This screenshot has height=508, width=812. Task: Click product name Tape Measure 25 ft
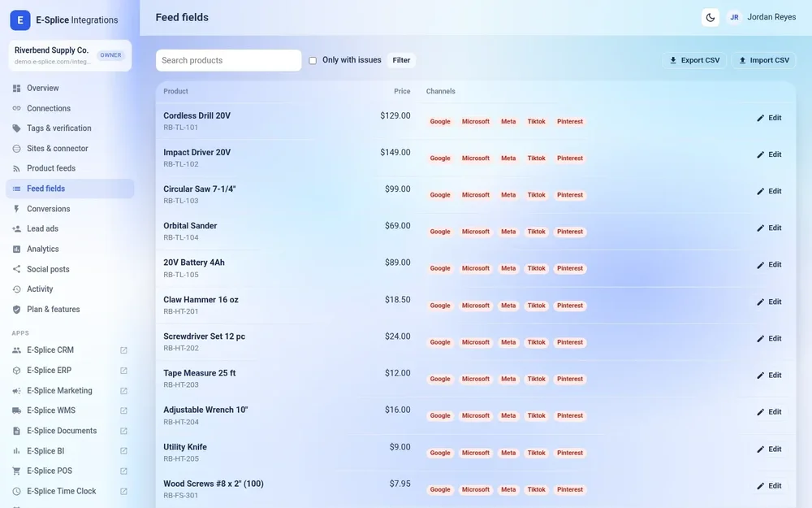200,373
